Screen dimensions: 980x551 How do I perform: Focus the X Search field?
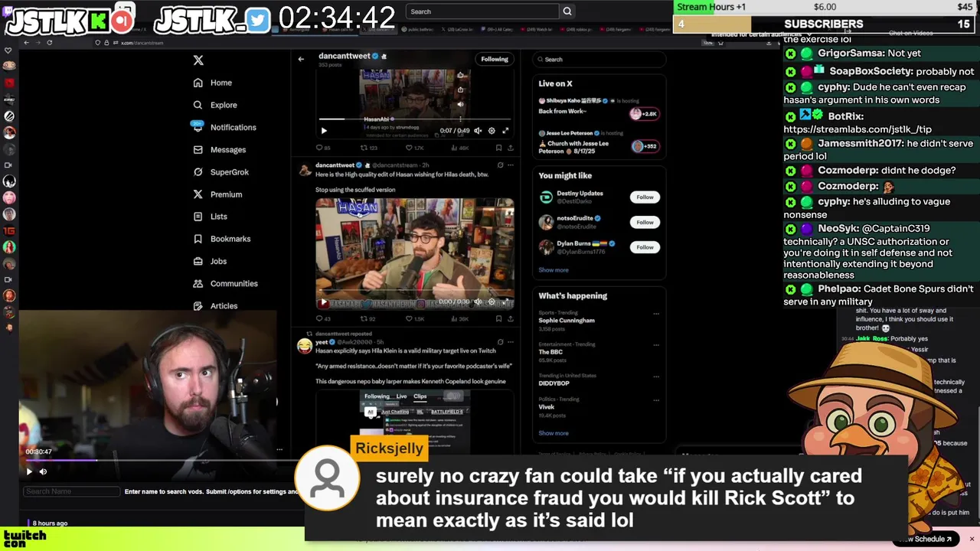coord(599,59)
